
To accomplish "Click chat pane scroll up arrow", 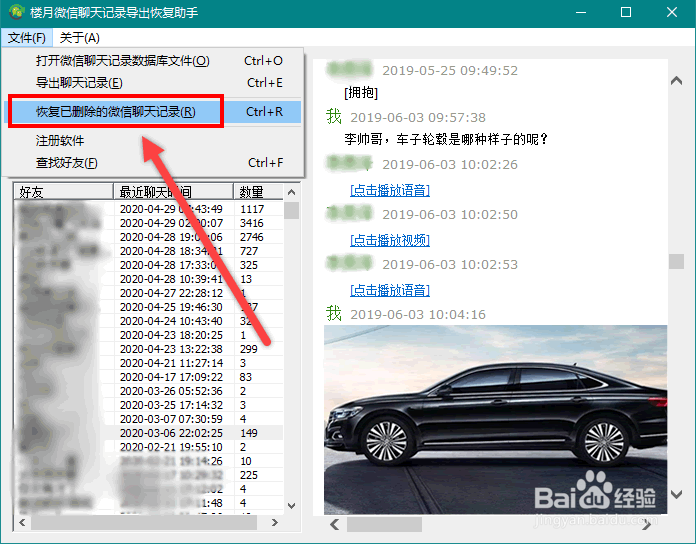I will (x=676, y=81).
